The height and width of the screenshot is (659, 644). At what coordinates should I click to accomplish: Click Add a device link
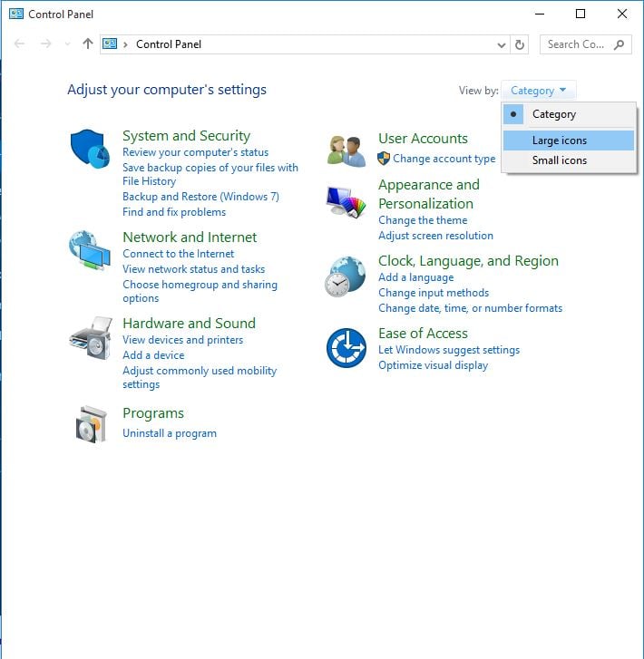pyautogui.click(x=153, y=355)
